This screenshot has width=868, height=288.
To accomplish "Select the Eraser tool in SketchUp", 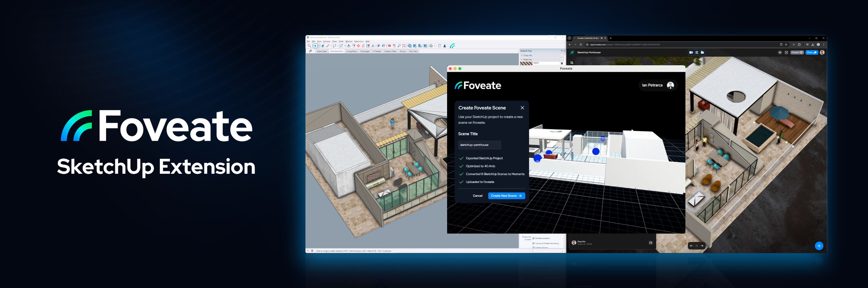I will [323, 46].
